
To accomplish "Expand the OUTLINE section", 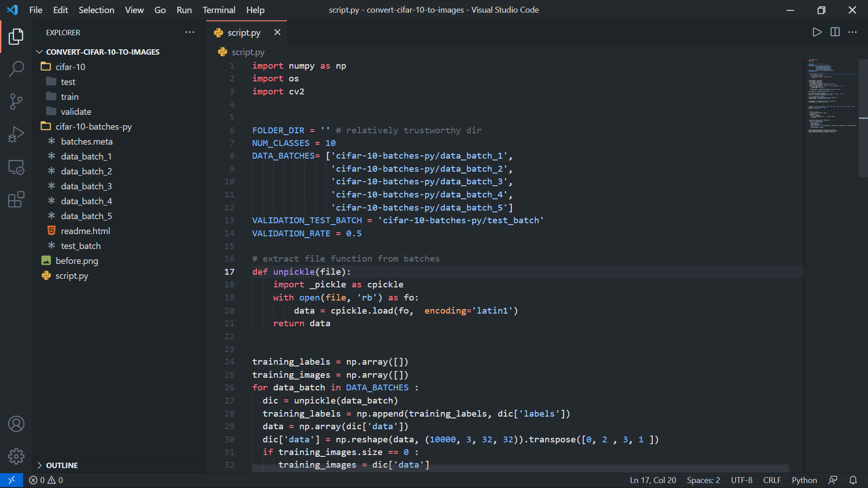I will pos(39,465).
